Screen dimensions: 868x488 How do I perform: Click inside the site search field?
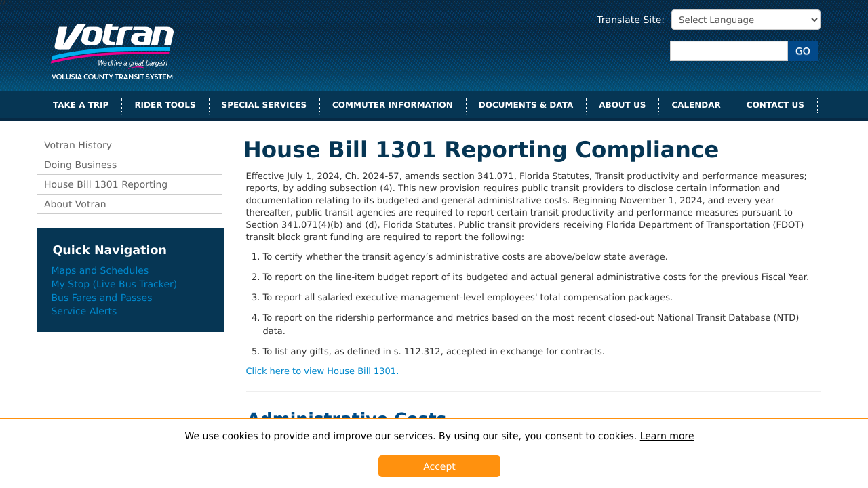[x=728, y=50]
